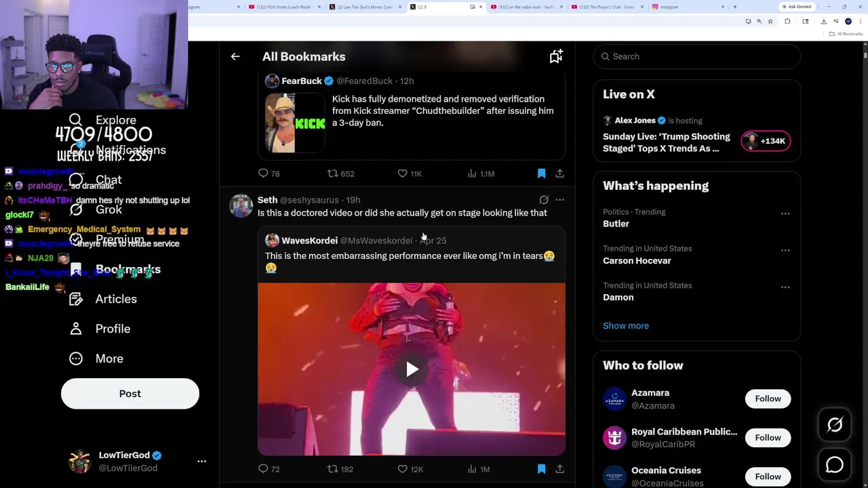Open the floating Grok button
Viewport: 868px width, 488px height.
[835, 425]
